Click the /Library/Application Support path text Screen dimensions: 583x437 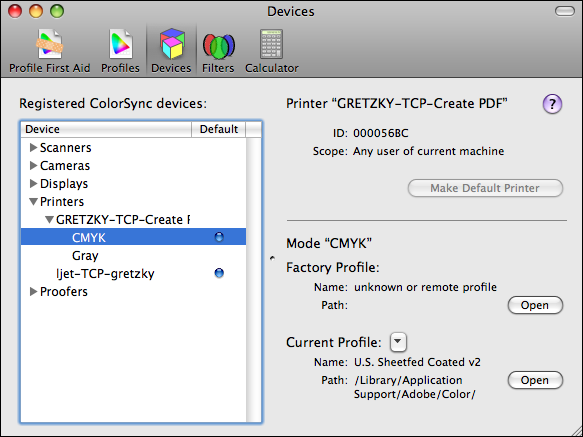[415, 387]
